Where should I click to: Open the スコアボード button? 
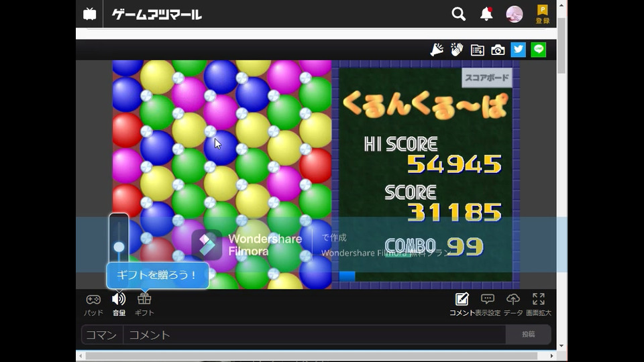coord(487,78)
